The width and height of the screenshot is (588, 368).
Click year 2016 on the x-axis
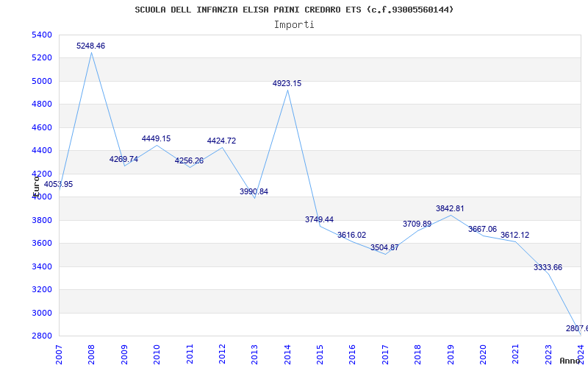click(353, 355)
